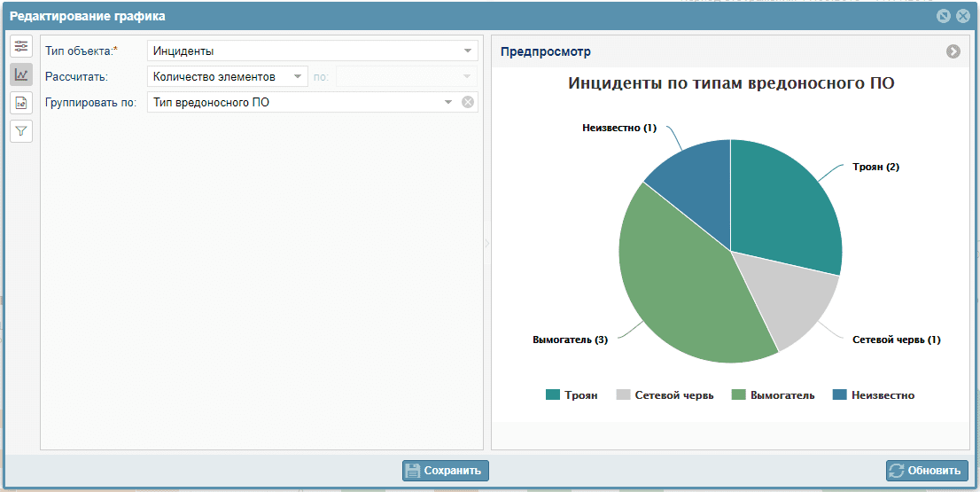The height and width of the screenshot is (492, 980).
Task: Collapse the Предпросмотр panel arrow
Action: point(953,52)
